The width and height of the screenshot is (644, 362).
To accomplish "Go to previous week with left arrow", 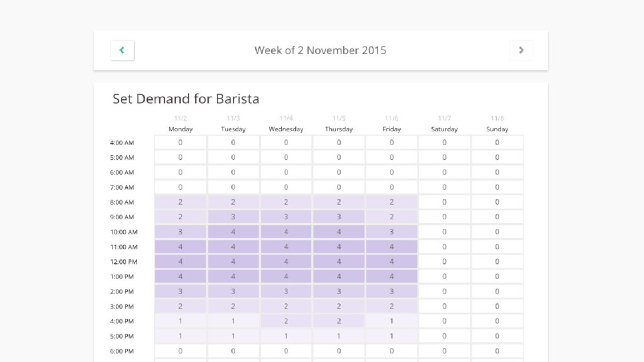I will [122, 50].
